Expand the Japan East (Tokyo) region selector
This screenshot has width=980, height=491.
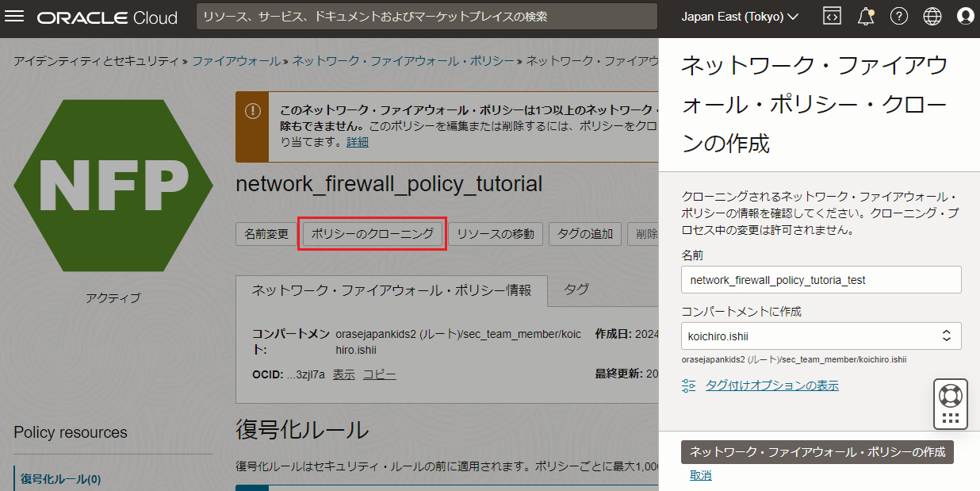(740, 17)
